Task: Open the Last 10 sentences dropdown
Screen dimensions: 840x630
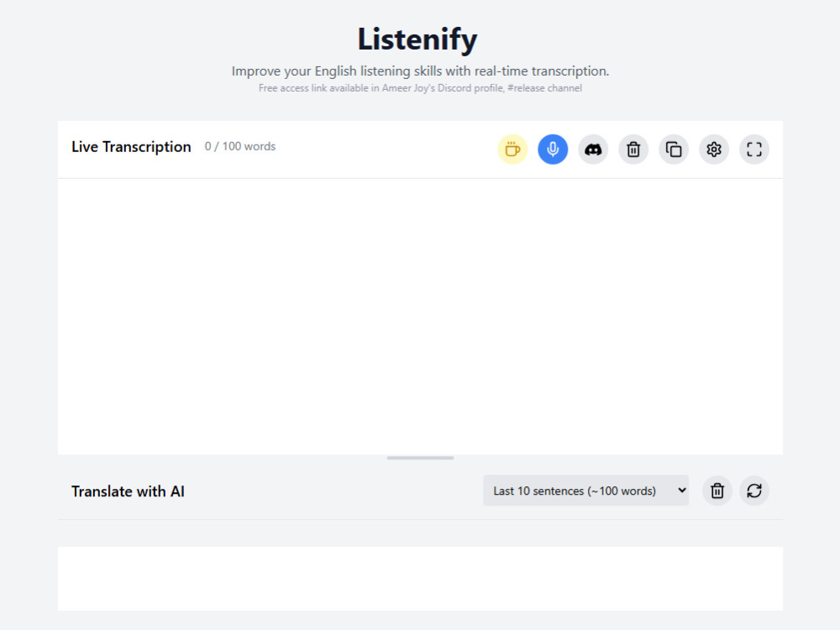Action: 586,491
